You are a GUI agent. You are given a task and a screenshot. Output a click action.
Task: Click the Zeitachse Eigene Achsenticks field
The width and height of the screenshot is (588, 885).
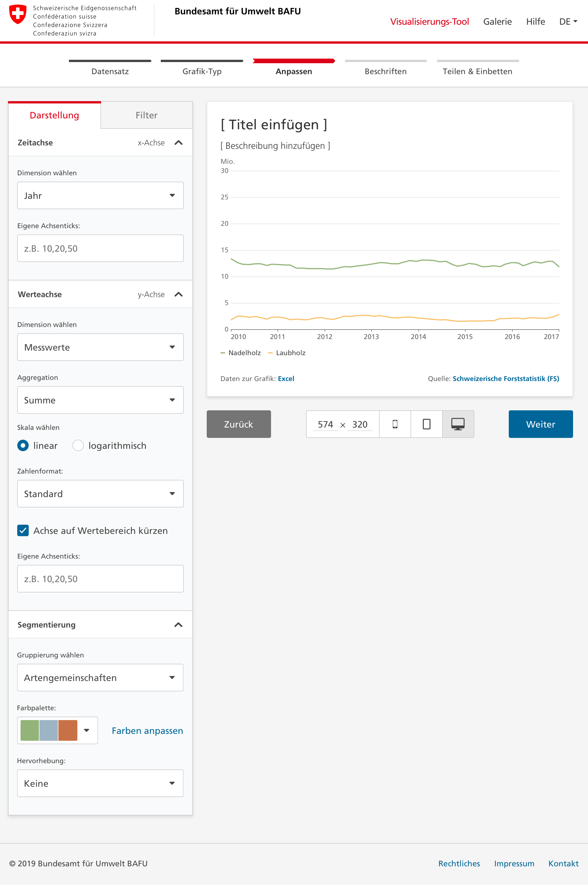(x=100, y=249)
